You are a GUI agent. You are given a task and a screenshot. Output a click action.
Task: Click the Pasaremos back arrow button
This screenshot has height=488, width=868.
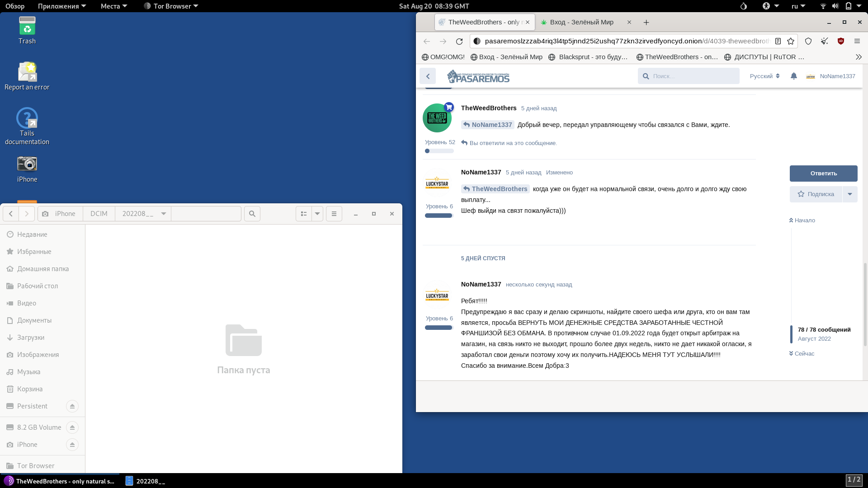coord(428,76)
